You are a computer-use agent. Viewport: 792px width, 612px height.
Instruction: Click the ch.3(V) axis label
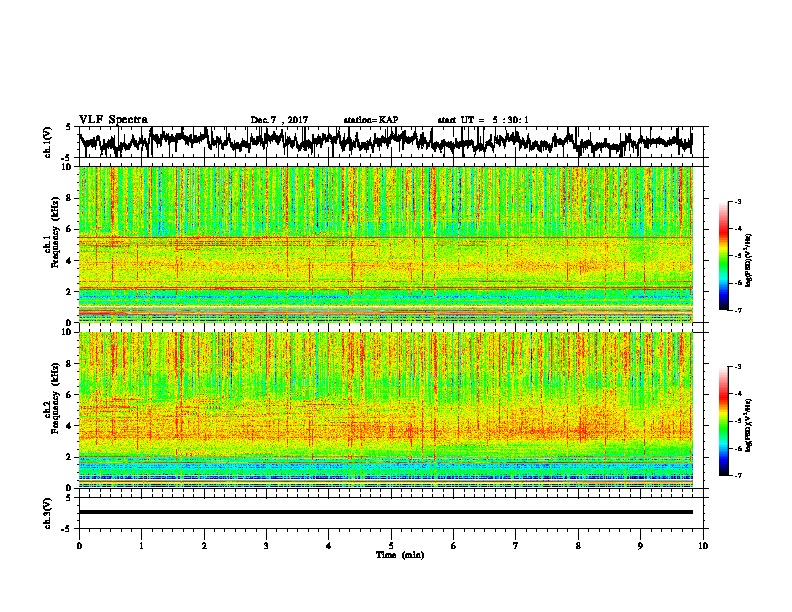click(x=48, y=513)
